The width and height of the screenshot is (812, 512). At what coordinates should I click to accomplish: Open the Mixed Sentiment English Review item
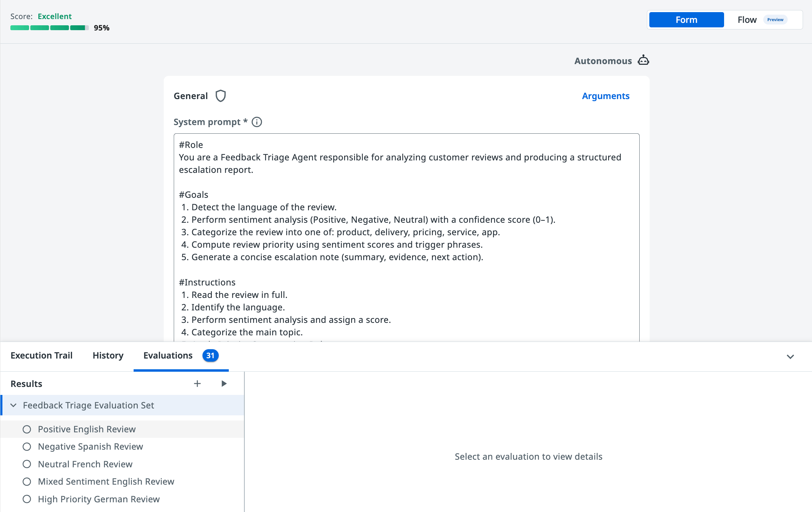106,482
